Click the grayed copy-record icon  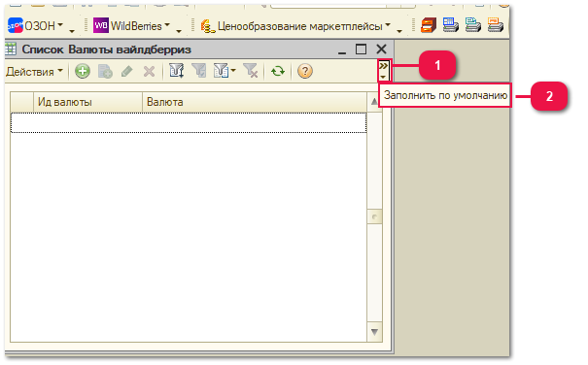click(105, 71)
